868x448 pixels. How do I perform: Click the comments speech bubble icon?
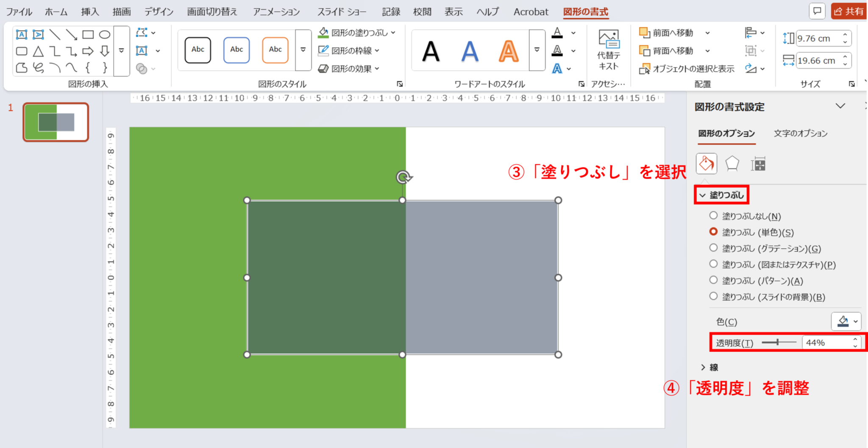[x=817, y=11]
